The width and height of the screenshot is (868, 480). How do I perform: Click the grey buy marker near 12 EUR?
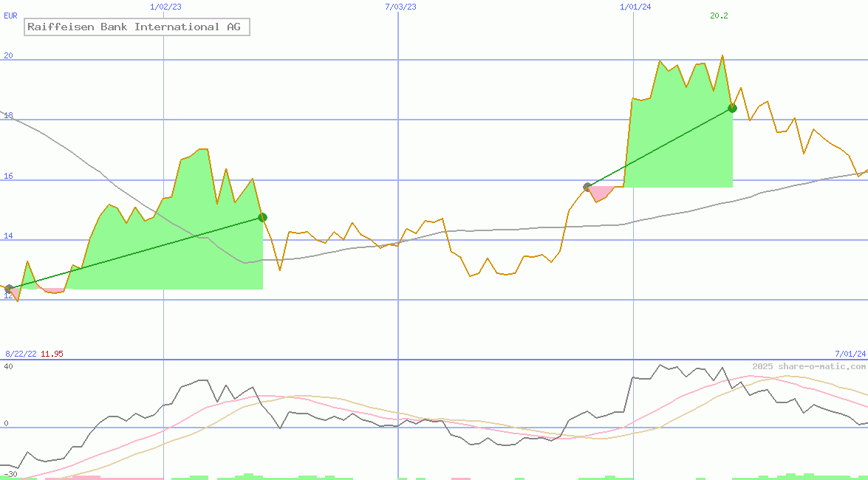tap(8, 289)
